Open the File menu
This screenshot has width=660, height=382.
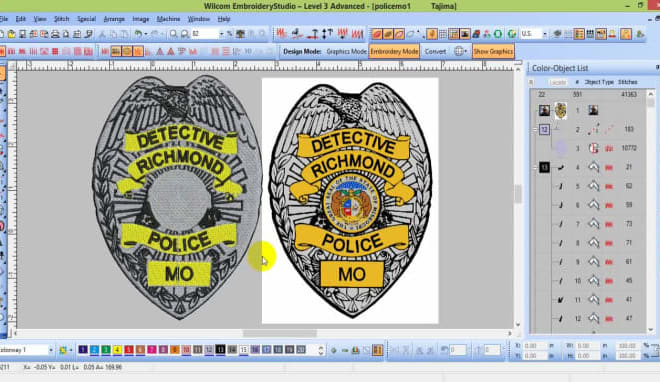click(3, 19)
